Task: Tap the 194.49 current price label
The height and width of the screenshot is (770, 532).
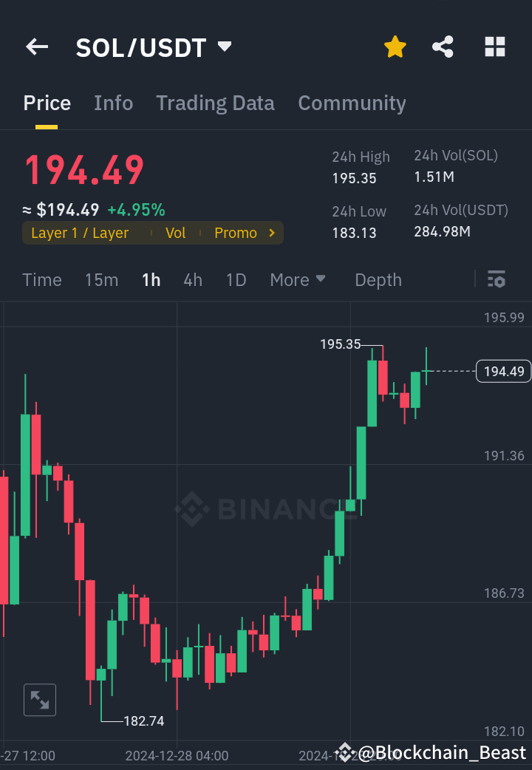Action: pyautogui.click(x=503, y=371)
